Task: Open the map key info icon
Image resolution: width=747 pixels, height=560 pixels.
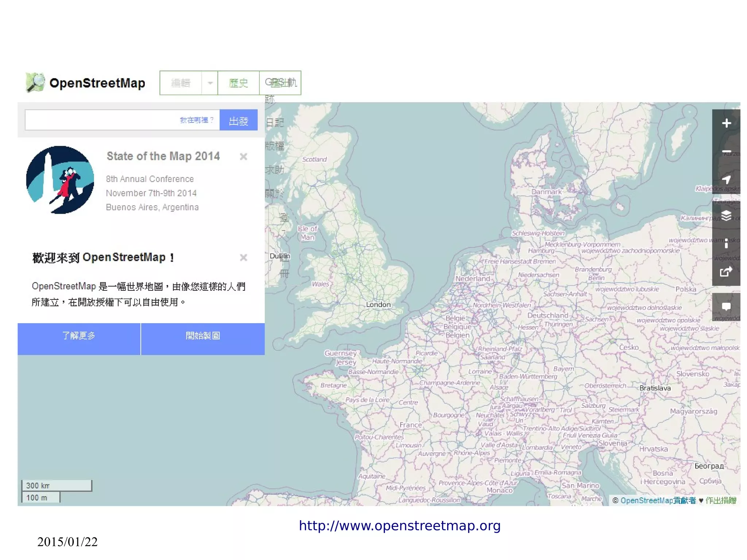Action: coord(726,243)
